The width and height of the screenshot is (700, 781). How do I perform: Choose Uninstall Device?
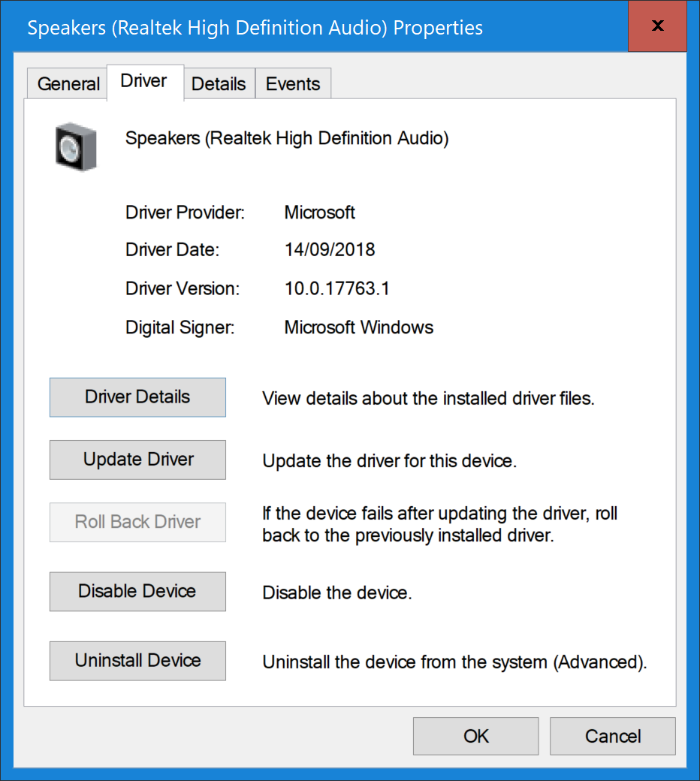(137, 661)
